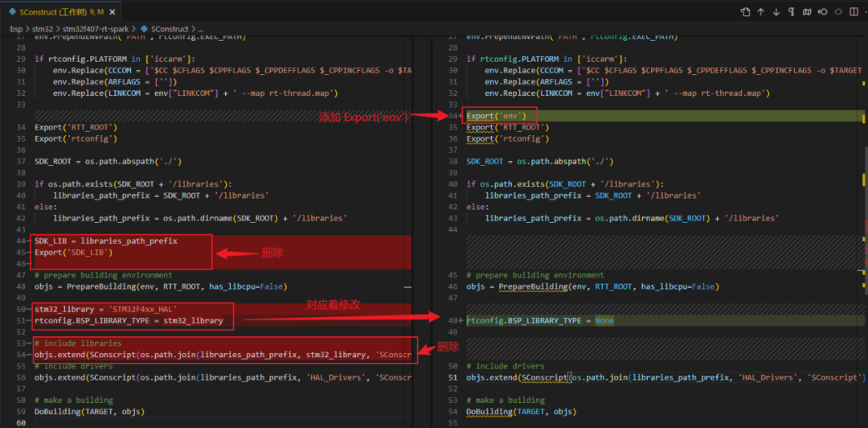Viewport: 868px width, 428px height.
Task: Go to next change (down arrow)
Action: coord(776,11)
